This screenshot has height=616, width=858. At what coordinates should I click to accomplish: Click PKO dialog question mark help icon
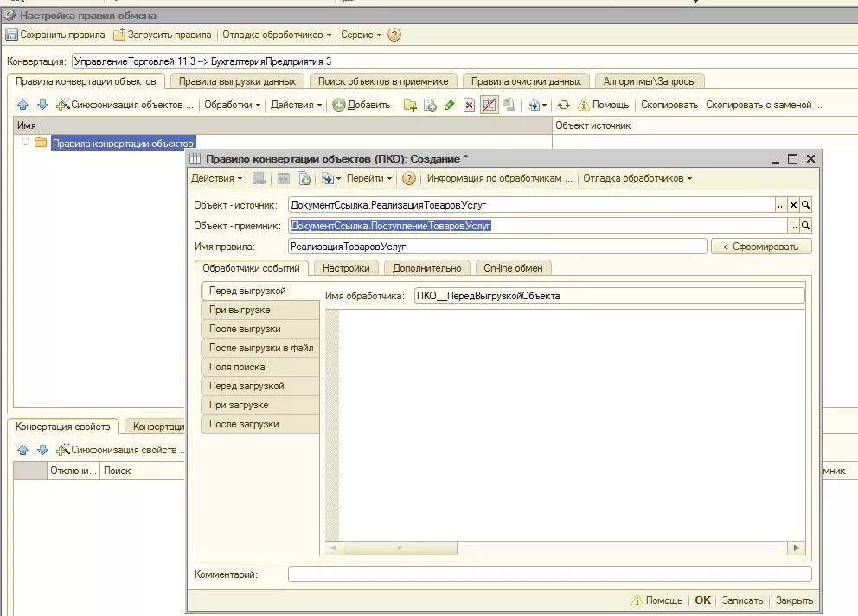coord(409,178)
